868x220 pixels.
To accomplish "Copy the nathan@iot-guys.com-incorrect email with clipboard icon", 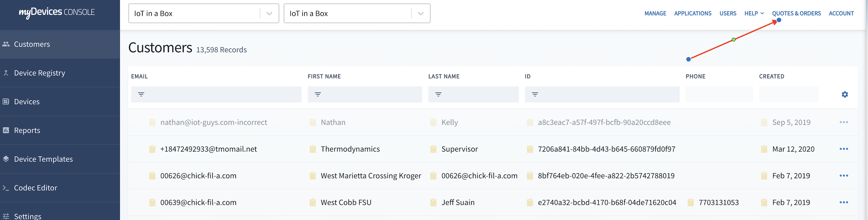I will coord(152,122).
